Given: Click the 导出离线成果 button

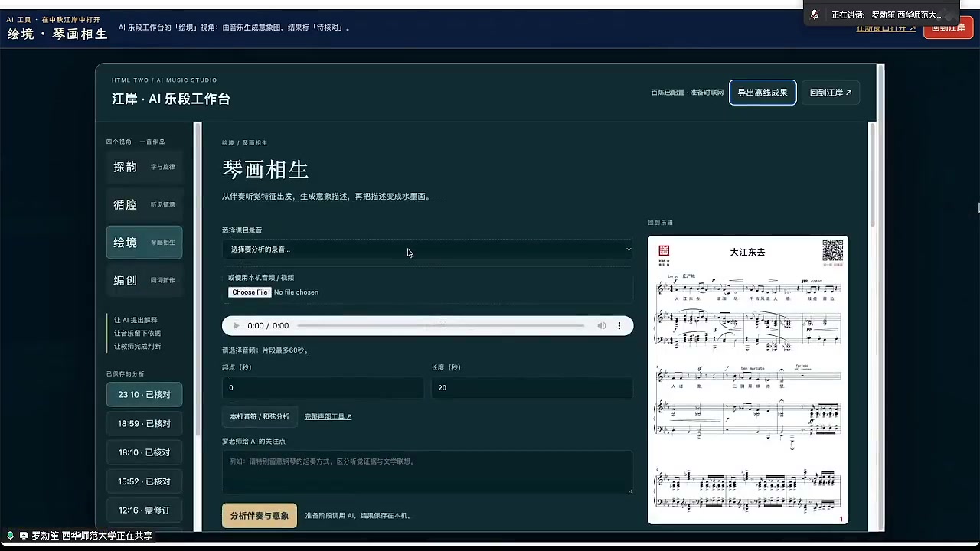Looking at the screenshot, I should pos(763,93).
